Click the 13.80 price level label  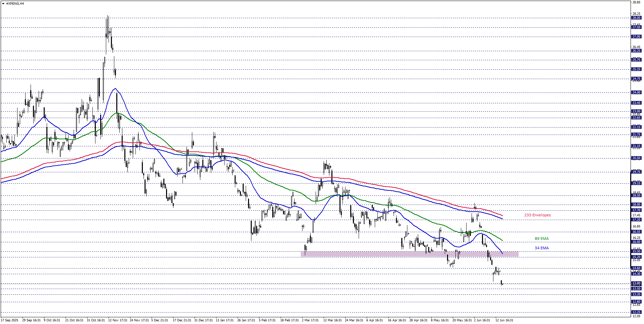[x=636, y=284]
